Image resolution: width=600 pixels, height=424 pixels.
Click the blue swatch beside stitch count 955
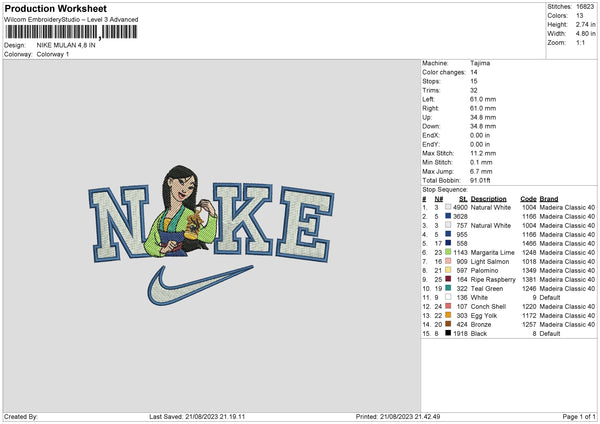click(x=448, y=234)
